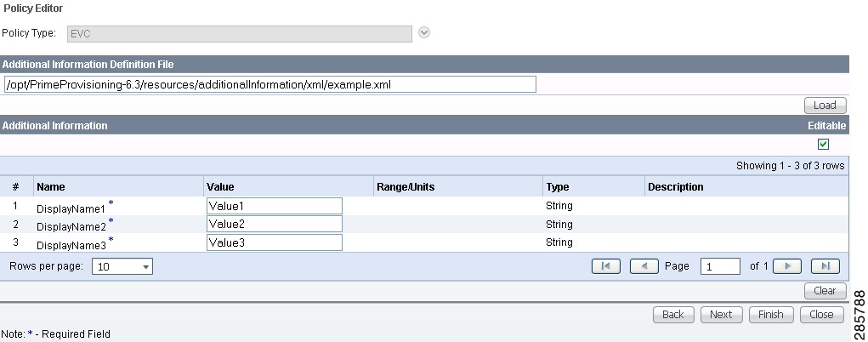Select the DisplayName2 row name
868x342 pixels.
point(71,226)
